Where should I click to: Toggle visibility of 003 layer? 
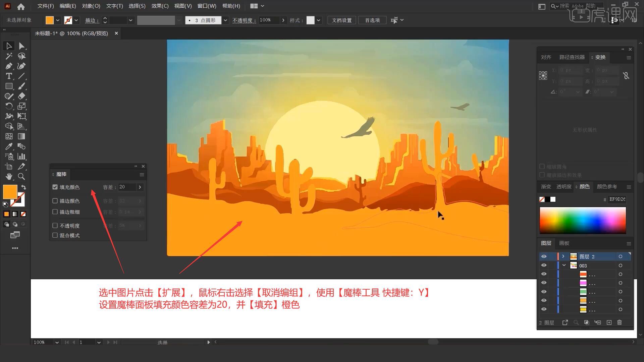(x=543, y=265)
